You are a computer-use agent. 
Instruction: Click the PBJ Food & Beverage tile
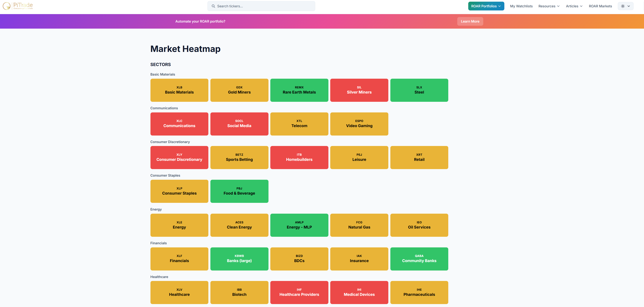239,191
